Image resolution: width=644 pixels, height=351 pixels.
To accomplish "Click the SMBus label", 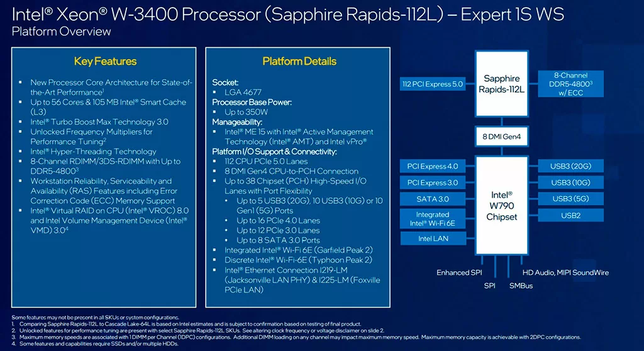I will pos(521,286).
